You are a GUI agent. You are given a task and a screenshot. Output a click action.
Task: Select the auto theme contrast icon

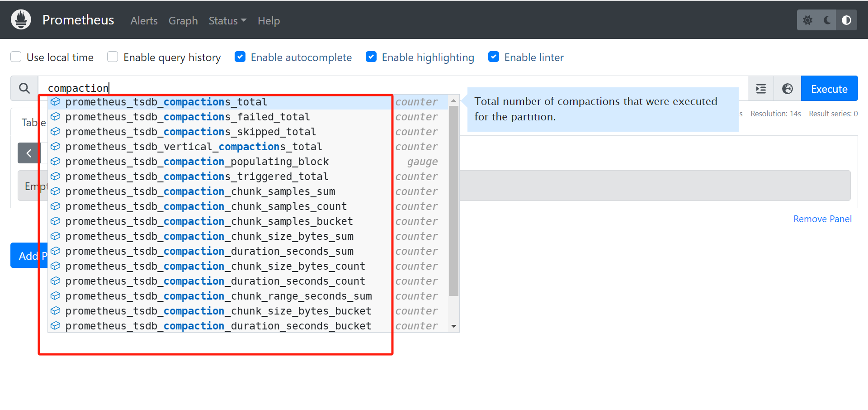tap(846, 20)
